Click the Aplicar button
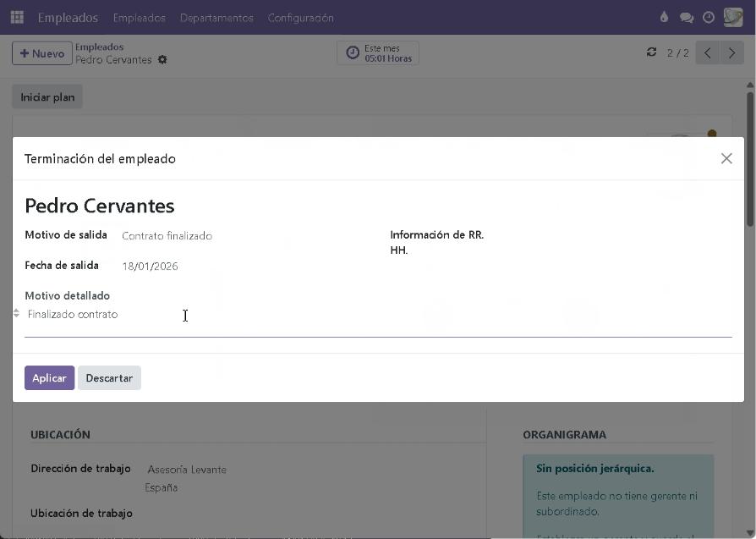Screen dimensions: 756x539 (x=49, y=378)
